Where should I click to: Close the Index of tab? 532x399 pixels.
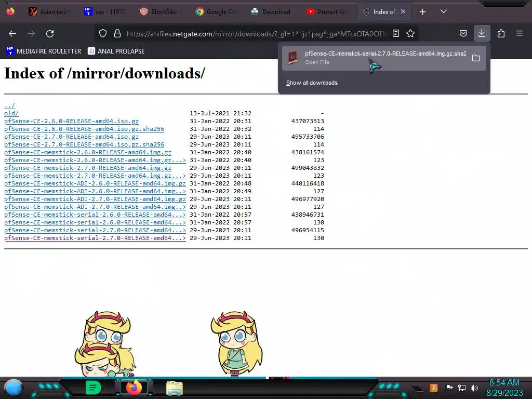coord(403,11)
